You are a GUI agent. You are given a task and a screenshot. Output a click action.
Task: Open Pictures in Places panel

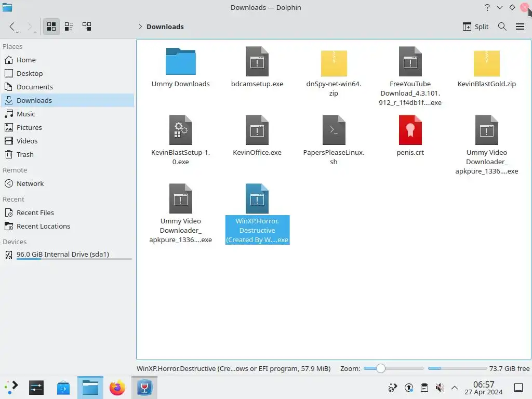(67, 128)
